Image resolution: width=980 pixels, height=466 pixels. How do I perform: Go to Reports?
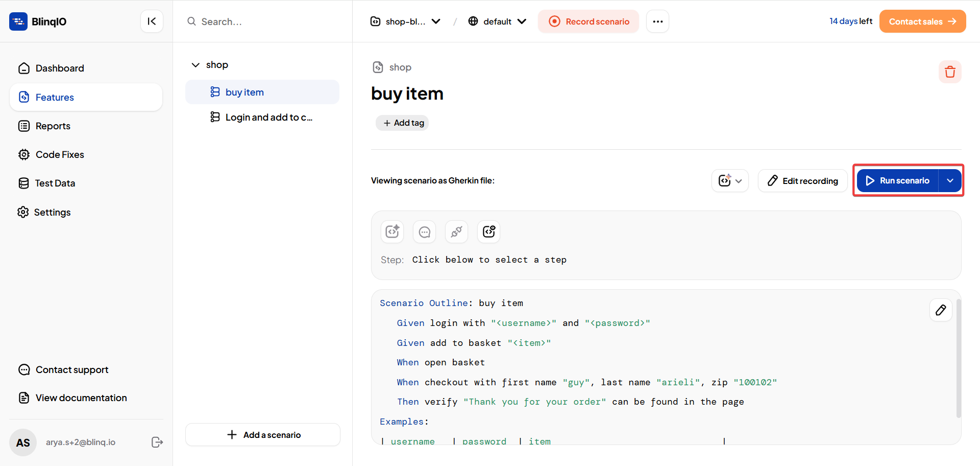(x=86, y=126)
